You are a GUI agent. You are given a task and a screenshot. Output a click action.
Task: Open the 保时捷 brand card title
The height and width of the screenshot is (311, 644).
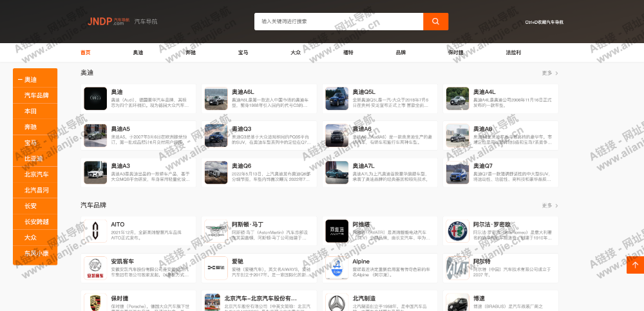pyautogui.click(x=120, y=298)
